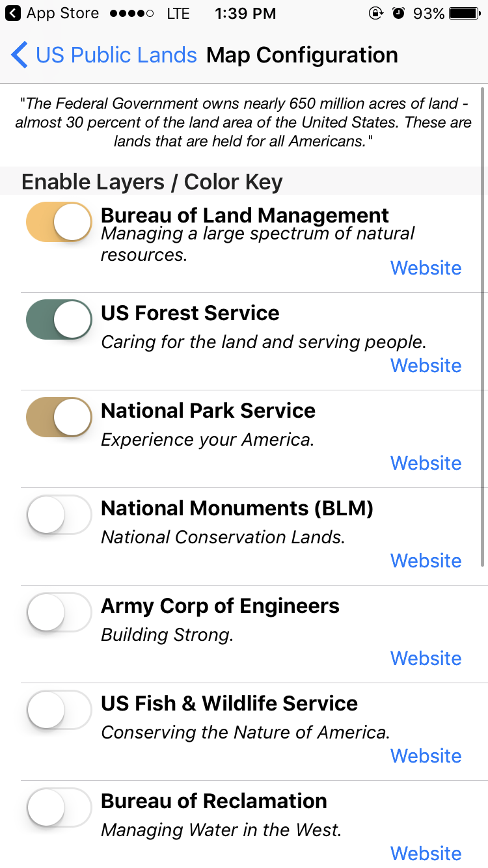Tap the back chevron arrow icon
The image size is (488, 868).
click(20, 55)
